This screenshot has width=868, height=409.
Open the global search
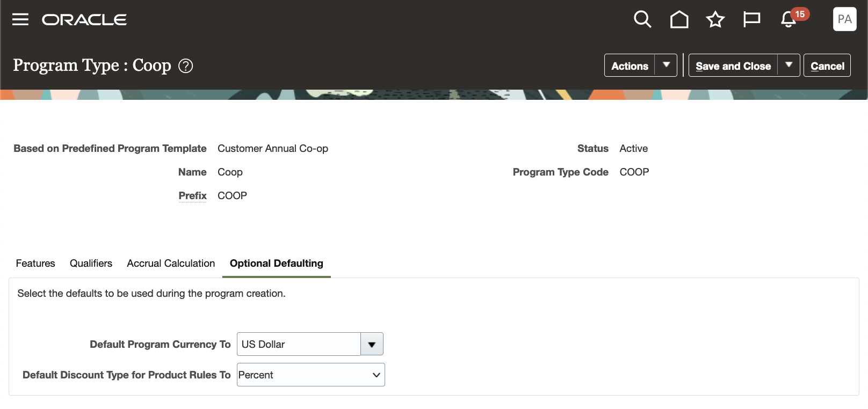[x=642, y=19]
